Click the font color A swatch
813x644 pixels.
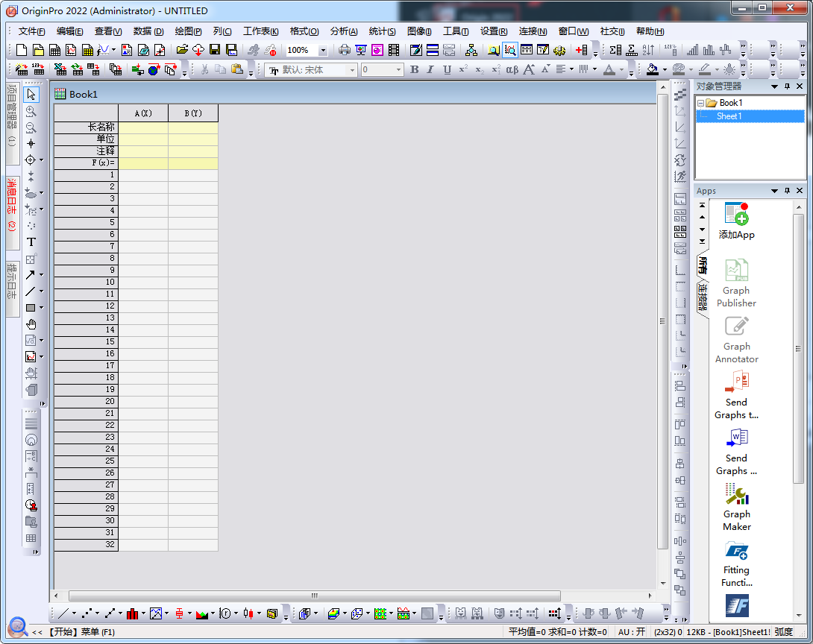pyautogui.click(x=609, y=69)
